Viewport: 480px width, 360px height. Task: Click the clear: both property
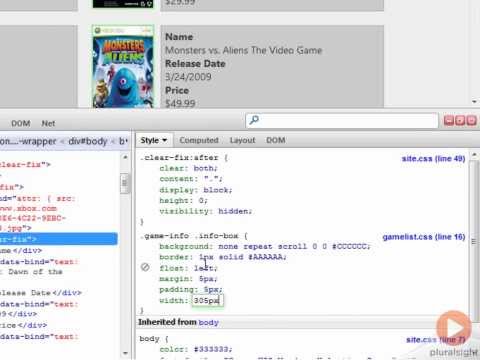[x=188, y=168]
